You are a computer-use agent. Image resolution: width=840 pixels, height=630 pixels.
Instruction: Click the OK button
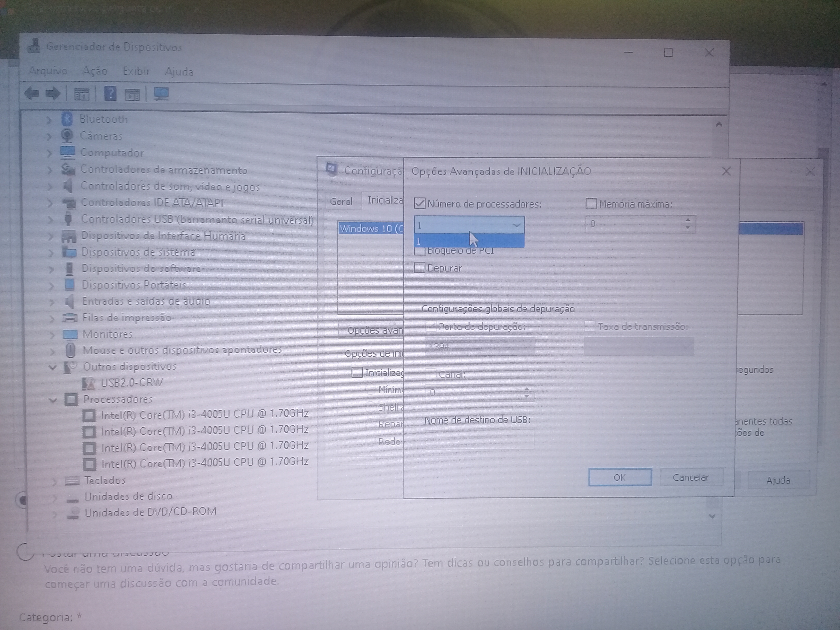(620, 477)
